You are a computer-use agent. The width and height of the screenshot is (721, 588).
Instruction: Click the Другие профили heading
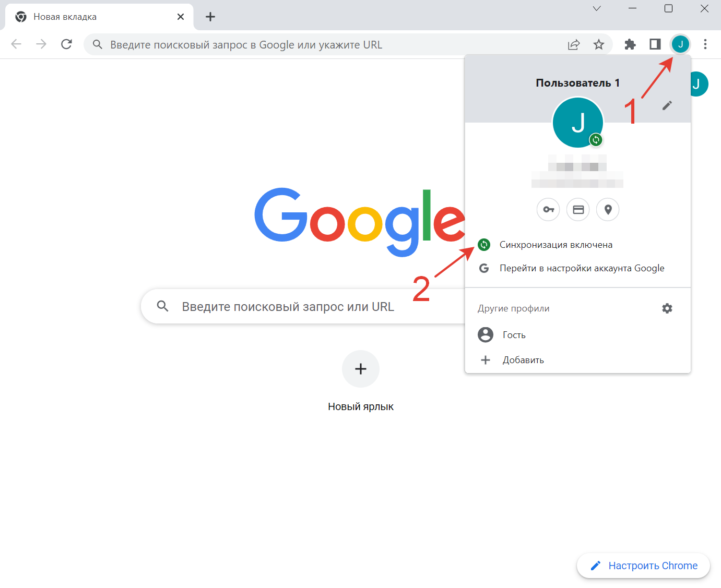click(513, 308)
